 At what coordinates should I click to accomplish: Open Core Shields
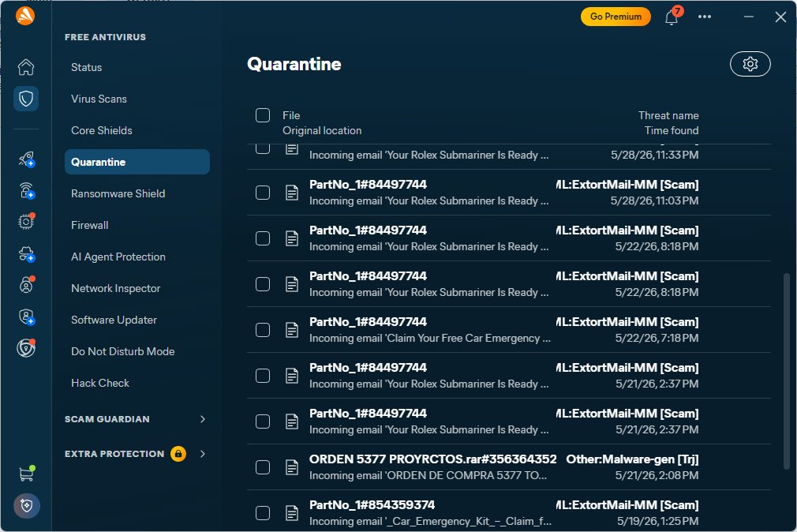point(137,130)
